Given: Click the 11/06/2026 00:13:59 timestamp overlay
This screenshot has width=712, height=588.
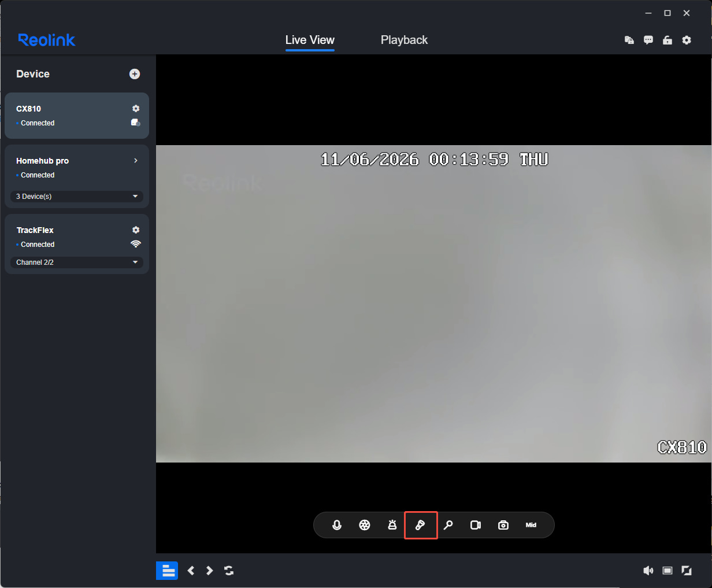Looking at the screenshot, I should tap(434, 160).
